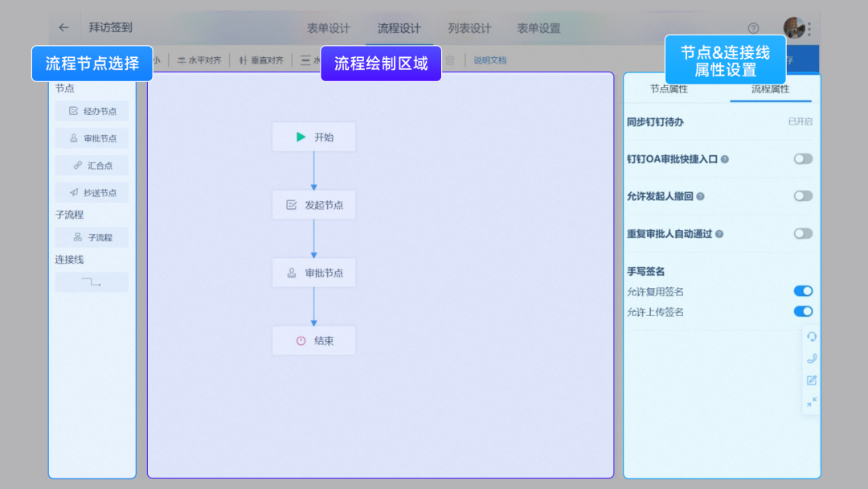Screen dimensions: 868x489
Task: Disable the 允许复用签名 toggle
Action: (802, 291)
